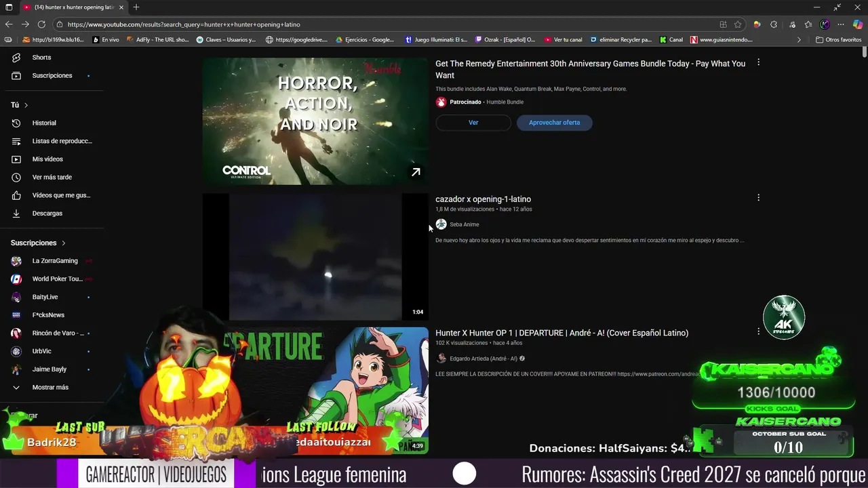Open options menu for Humble Bundle ad
Screen dimensions: 868x488
point(758,62)
